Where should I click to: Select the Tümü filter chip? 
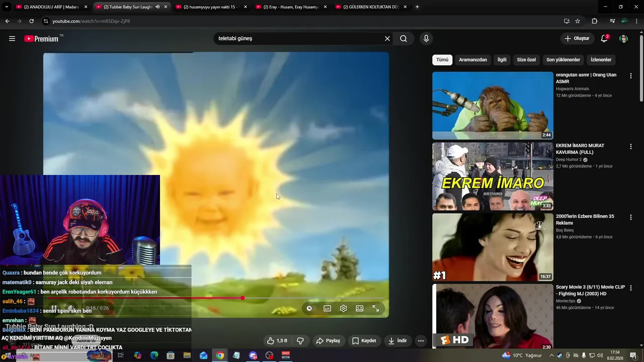tap(442, 60)
